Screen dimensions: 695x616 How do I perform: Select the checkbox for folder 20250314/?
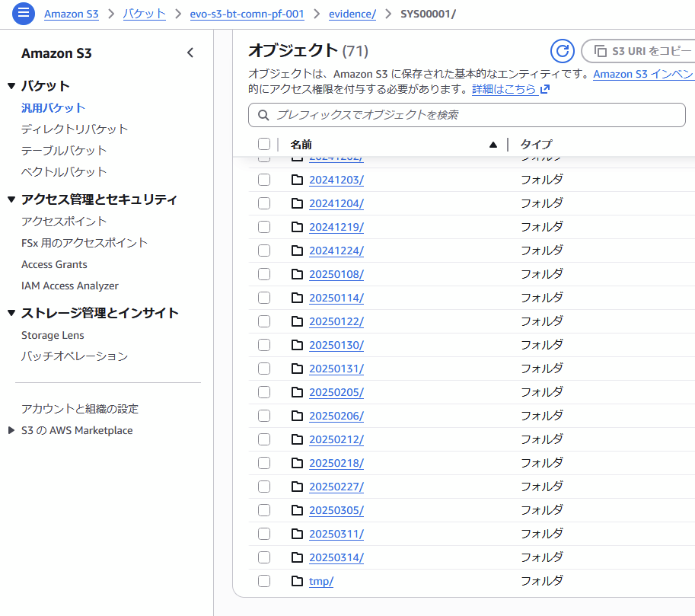[264, 557]
